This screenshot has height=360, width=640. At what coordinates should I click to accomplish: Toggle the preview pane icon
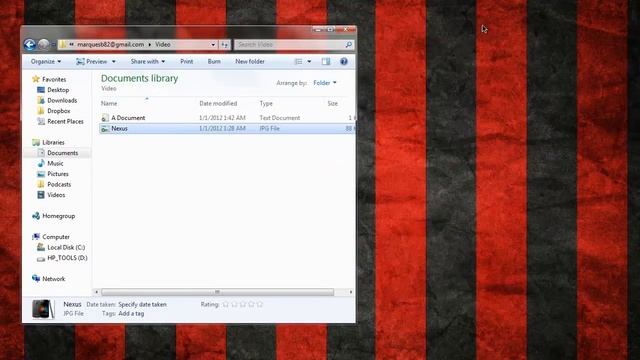[x=326, y=62]
